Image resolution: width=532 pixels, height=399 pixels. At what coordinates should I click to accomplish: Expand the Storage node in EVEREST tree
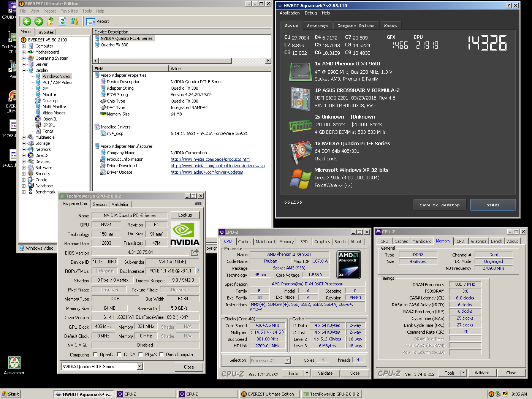pyautogui.click(x=24, y=143)
